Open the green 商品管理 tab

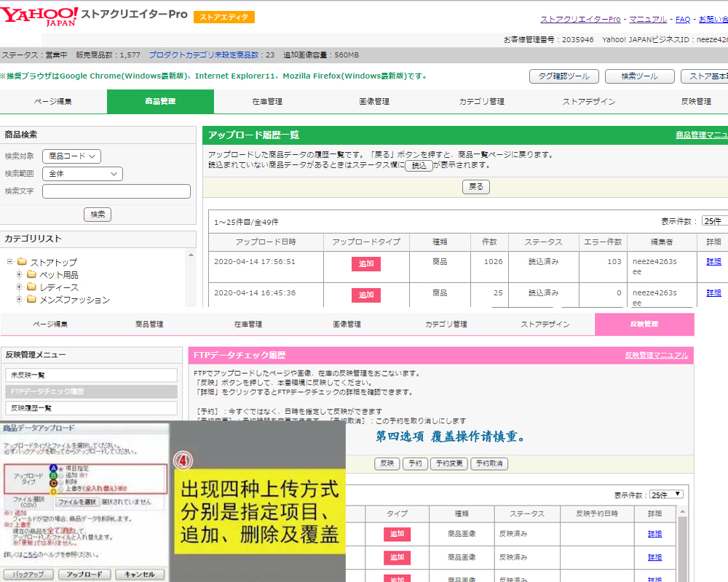coord(160,102)
